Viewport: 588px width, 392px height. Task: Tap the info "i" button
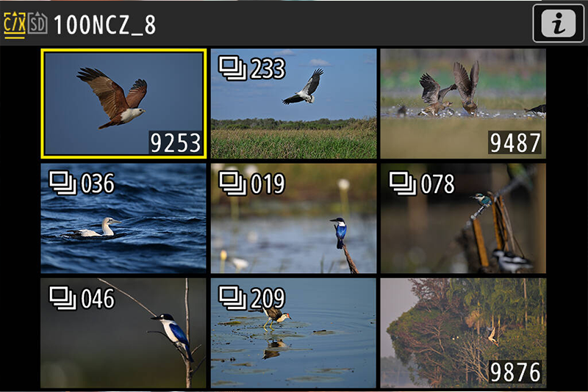[x=558, y=23]
